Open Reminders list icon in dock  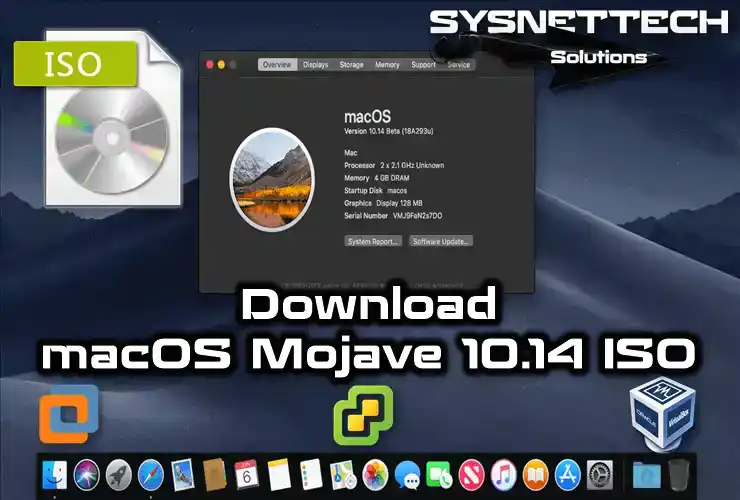[311, 475]
